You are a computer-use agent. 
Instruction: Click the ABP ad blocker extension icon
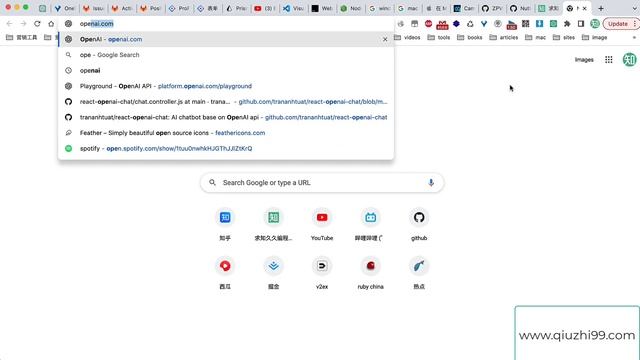428,24
